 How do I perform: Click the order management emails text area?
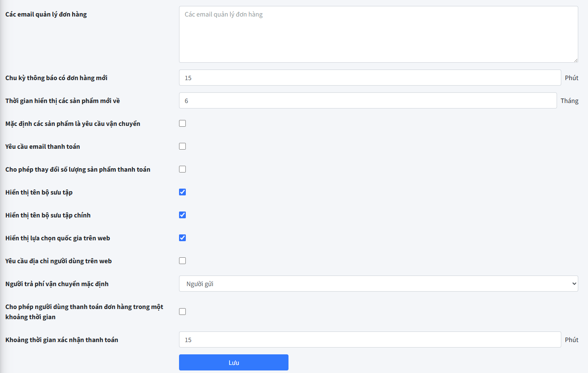[378, 34]
